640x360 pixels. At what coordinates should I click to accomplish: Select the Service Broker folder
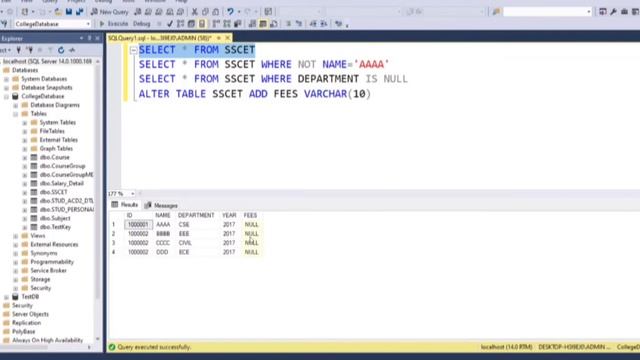pos(48,270)
